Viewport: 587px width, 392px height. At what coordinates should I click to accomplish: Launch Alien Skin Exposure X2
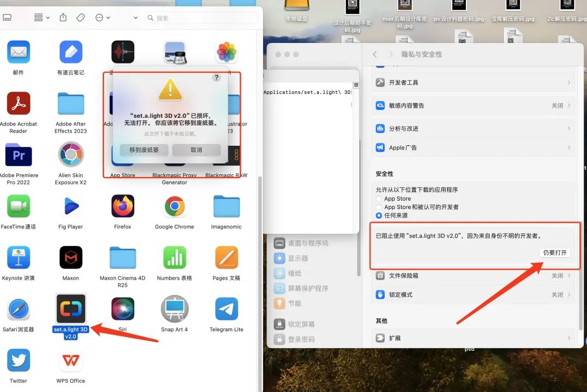71,154
